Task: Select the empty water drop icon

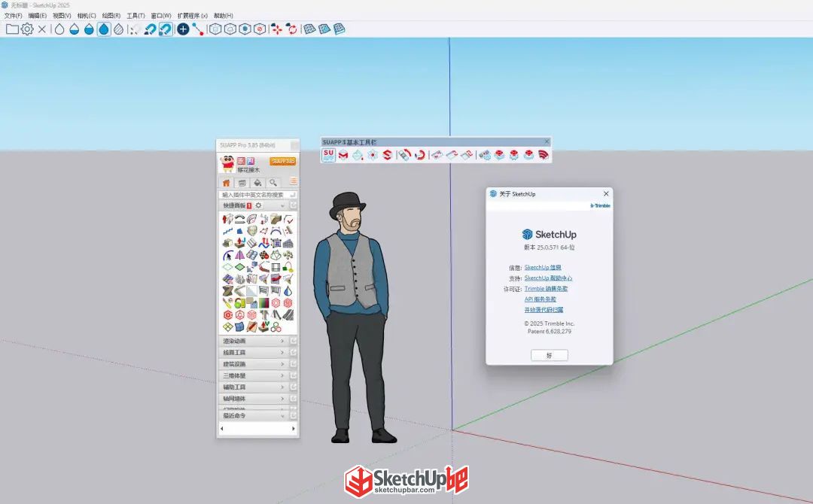Action: point(59,29)
